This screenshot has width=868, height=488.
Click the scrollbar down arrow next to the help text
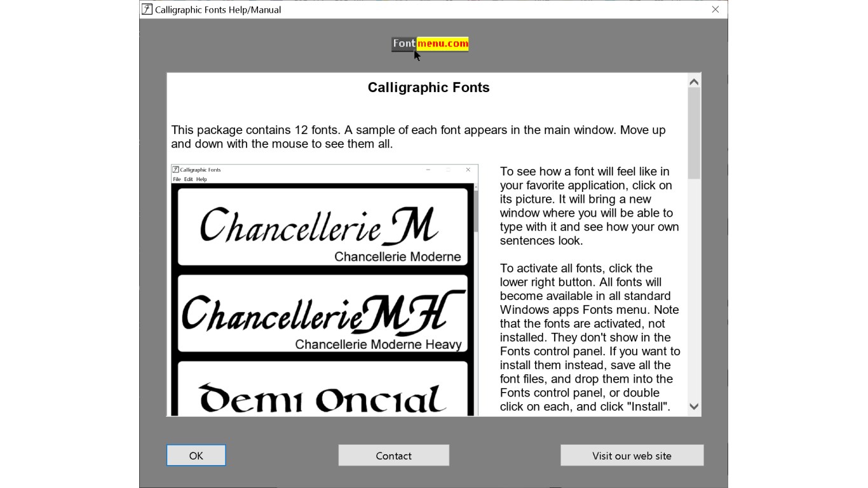(x=694, y=407)
